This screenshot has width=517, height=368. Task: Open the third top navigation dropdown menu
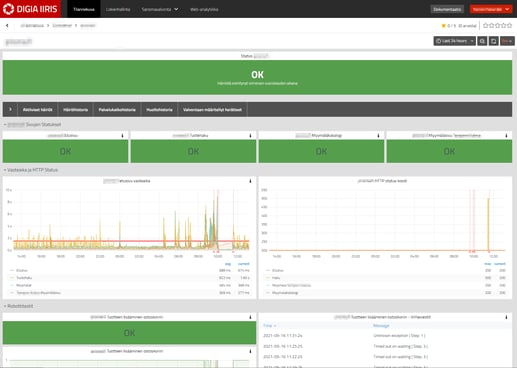tap(160, 9)
